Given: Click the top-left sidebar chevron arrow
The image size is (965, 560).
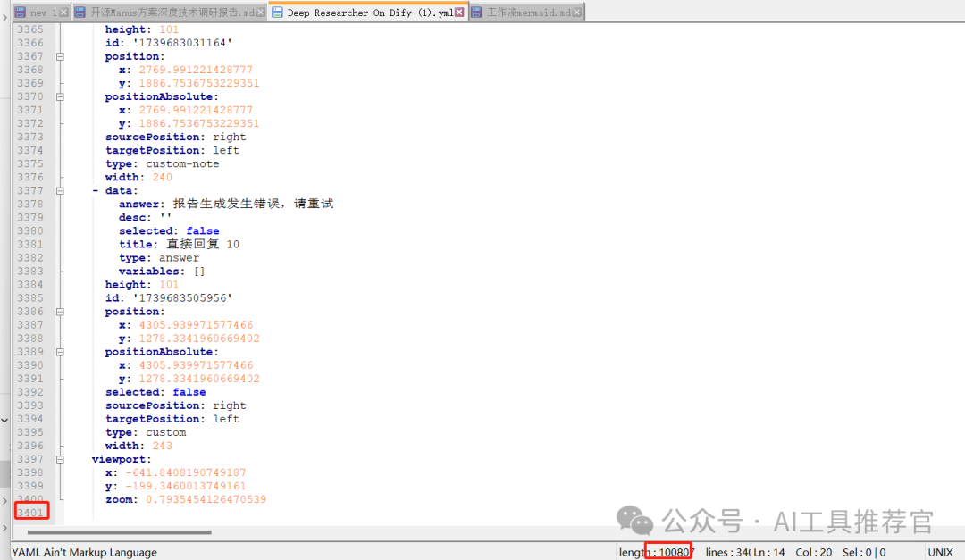Looking at the screenshot, I should [x=4, y=18].
